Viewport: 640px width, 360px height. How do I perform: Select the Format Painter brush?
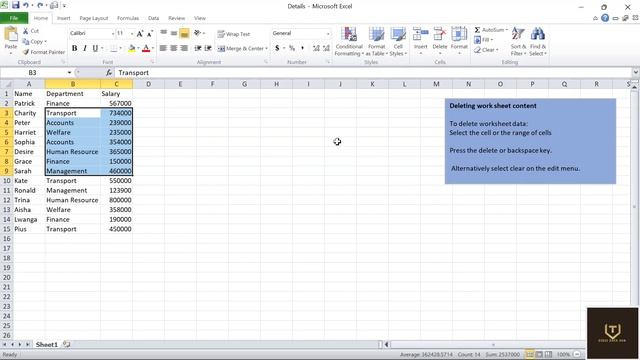coord(26,52)
